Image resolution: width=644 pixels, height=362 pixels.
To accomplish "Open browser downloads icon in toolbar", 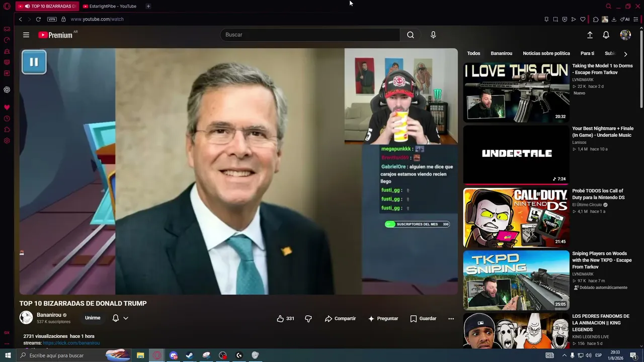I will (x=614, y=19).
